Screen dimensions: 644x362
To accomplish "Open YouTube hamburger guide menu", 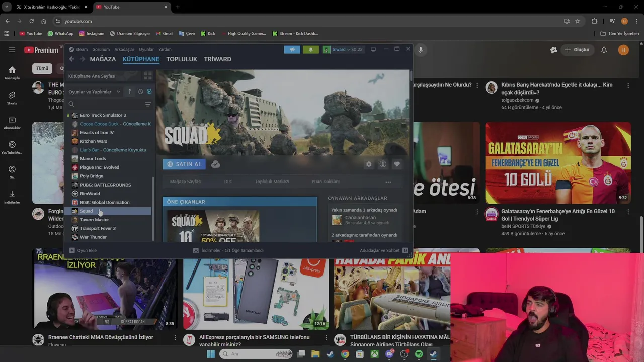I will pos(12,50).
